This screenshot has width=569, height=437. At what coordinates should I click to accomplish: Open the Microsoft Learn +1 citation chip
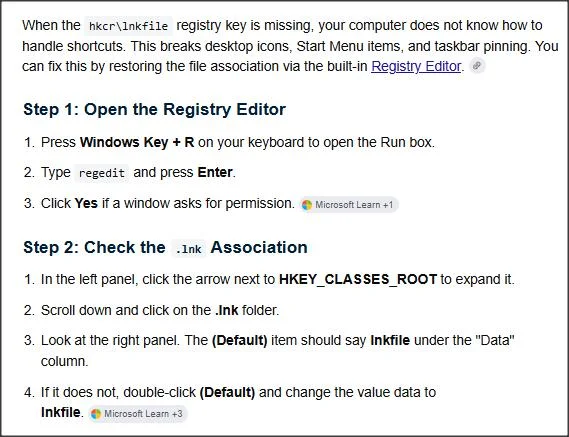349,205
